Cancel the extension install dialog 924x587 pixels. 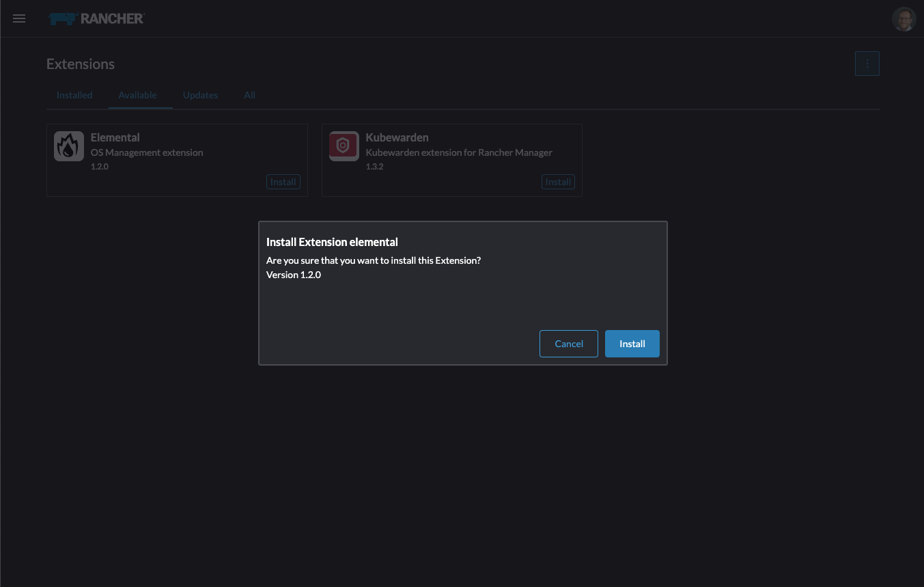[x=568, y=344]
